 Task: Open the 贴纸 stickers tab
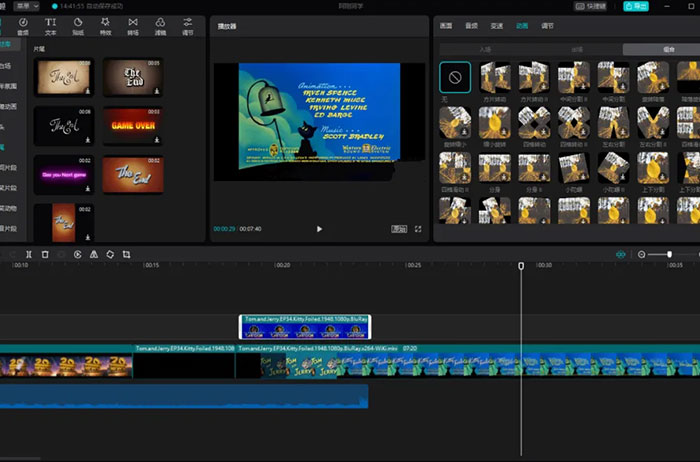(x=78, y=26)
